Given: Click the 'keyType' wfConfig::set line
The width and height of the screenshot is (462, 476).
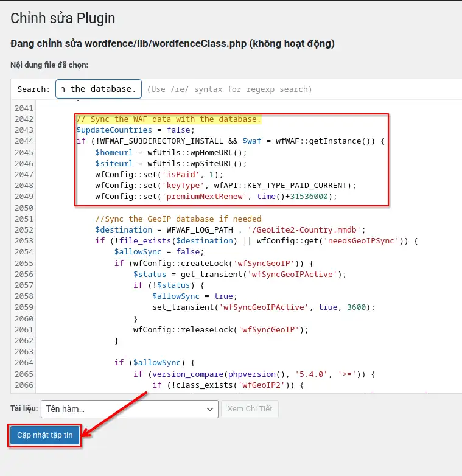Looking at the screenshot, I should click(225, 186).
